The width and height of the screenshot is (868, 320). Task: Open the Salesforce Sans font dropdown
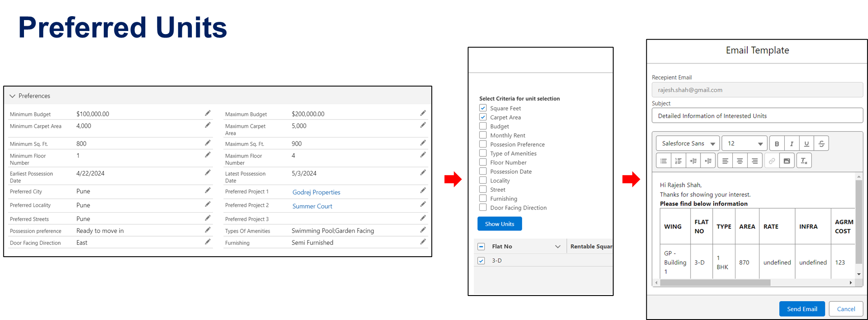click(x=688, y=144)
